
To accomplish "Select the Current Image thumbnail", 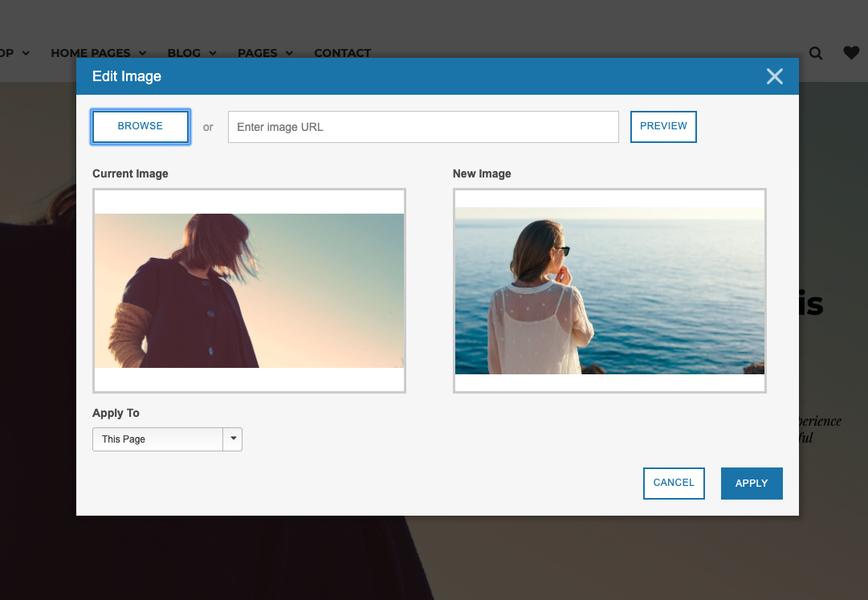I will click(249, 291).
